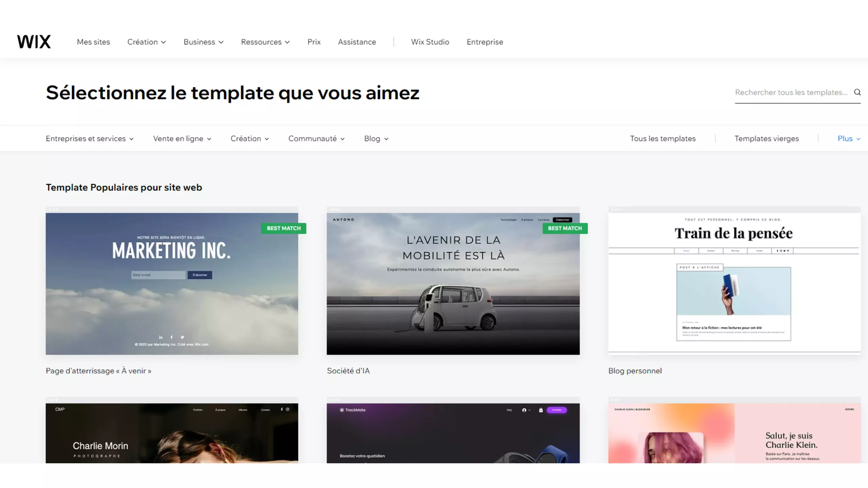Expand the Business menu

coord(203,42)
